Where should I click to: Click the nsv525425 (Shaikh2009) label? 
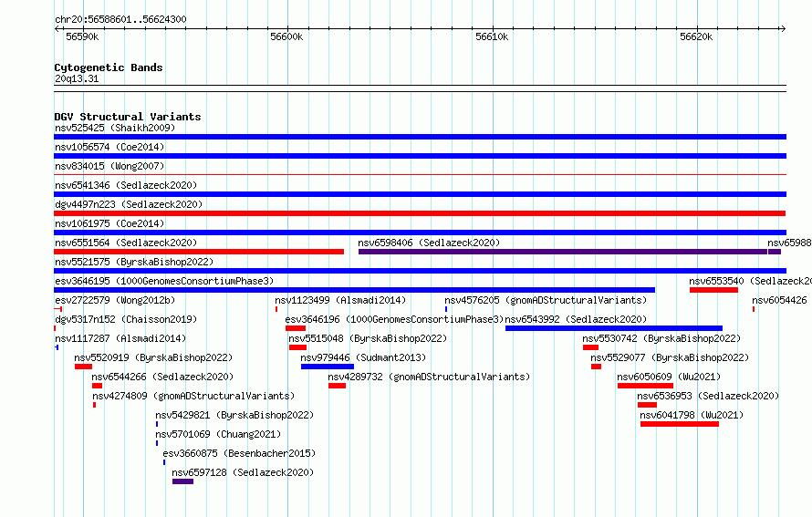pyautogui.click(x=115, y=128)
